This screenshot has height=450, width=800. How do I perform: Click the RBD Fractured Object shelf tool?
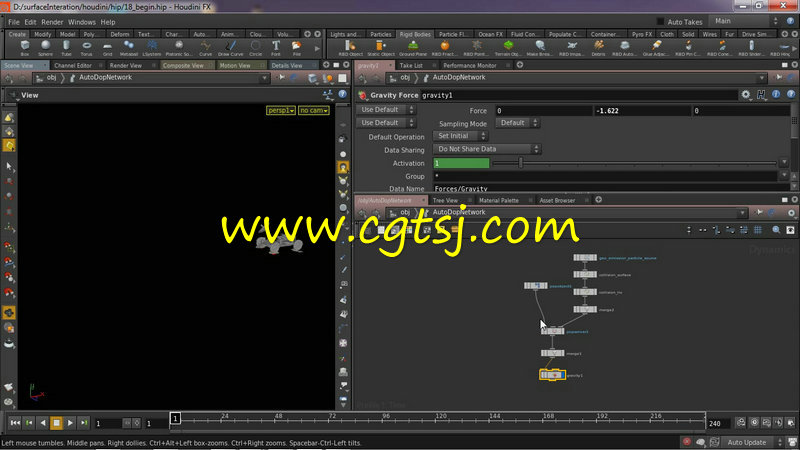coord(444,48)
